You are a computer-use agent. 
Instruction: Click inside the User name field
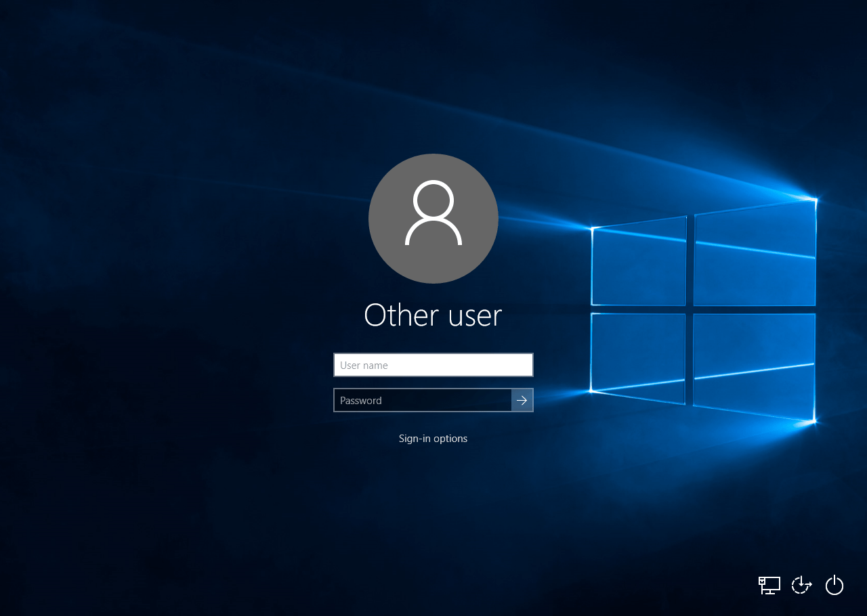(433, 364)
